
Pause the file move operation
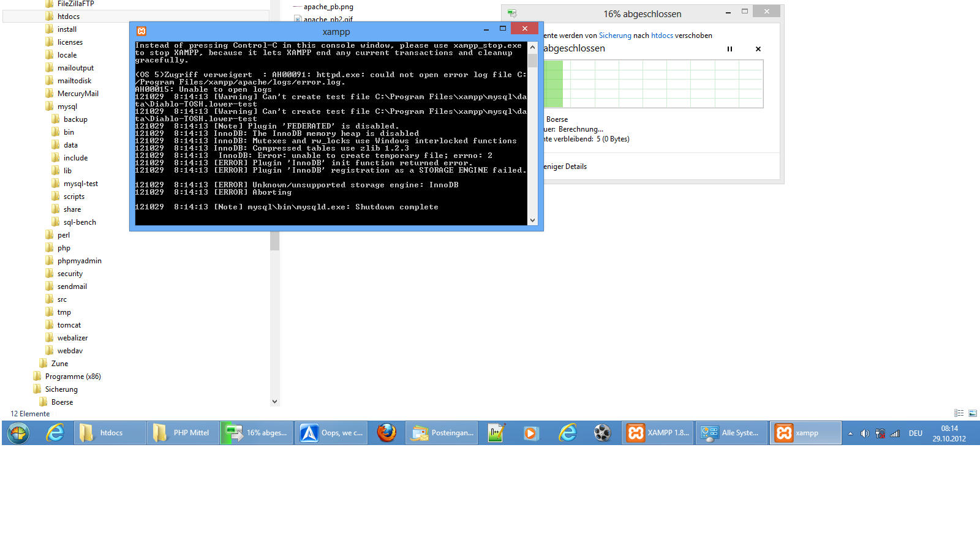(x=729, y=49)
